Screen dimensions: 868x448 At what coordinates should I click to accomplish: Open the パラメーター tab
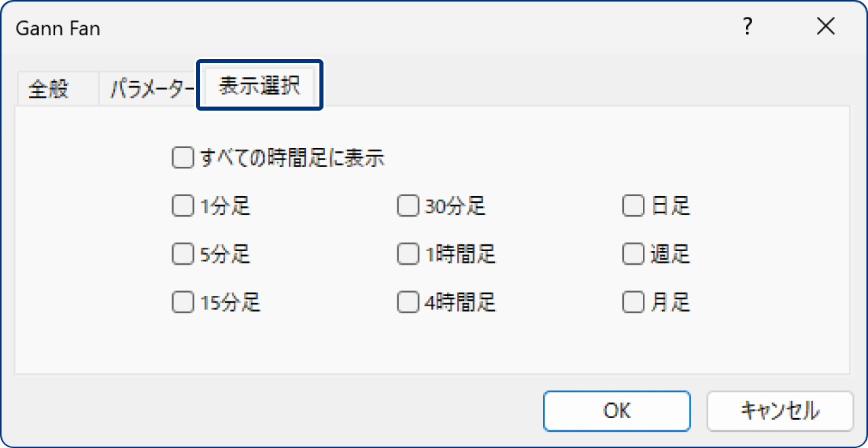click(152, 89)
